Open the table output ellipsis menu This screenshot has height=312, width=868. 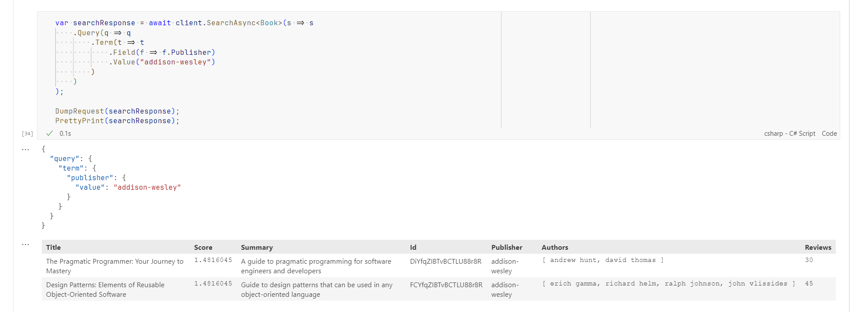click(26, 245)
